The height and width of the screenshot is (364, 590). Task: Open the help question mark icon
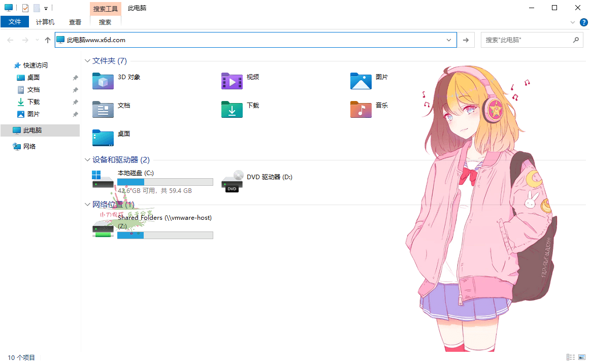(584, 22)
